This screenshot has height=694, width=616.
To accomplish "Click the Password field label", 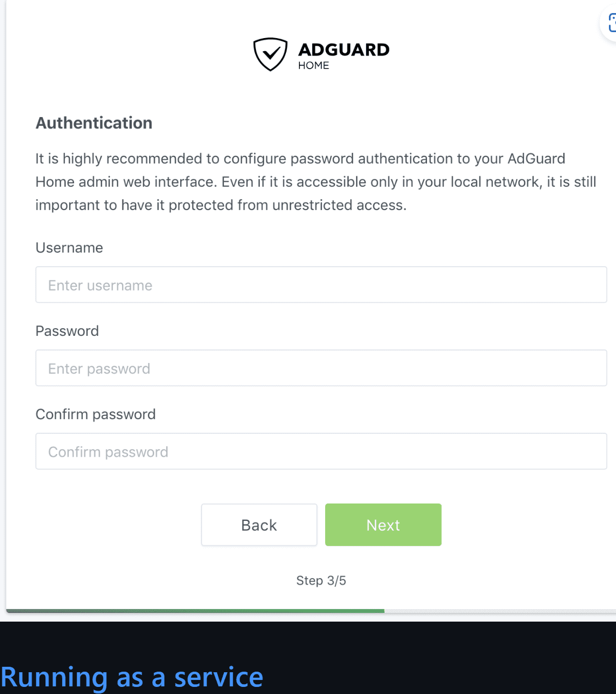I will click(67, 331).
